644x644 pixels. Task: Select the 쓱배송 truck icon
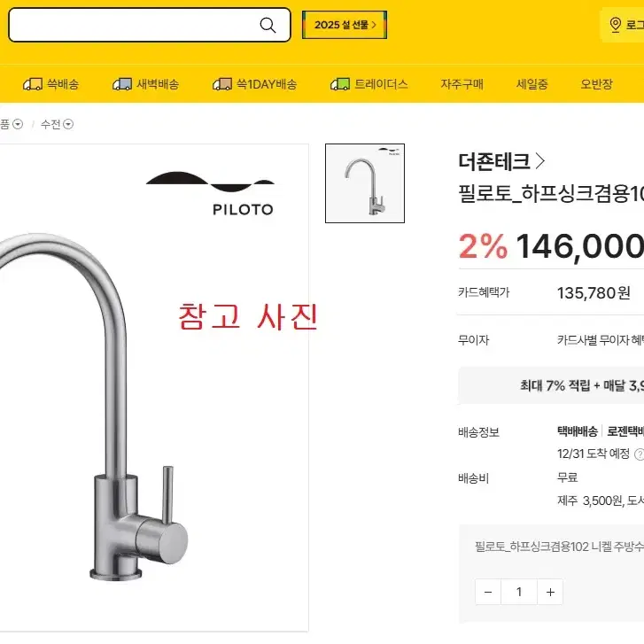[x=33, y=84]
